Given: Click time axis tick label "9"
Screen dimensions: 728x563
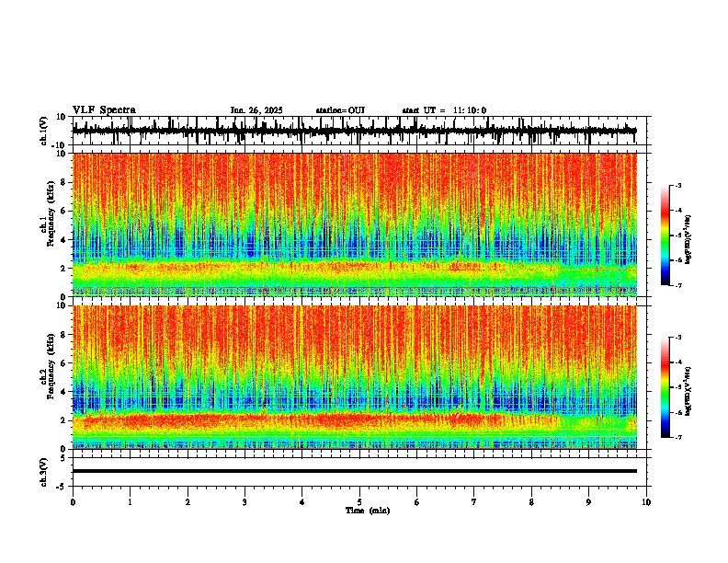Looking at the screenshot, I should click(x=588, y=502).
